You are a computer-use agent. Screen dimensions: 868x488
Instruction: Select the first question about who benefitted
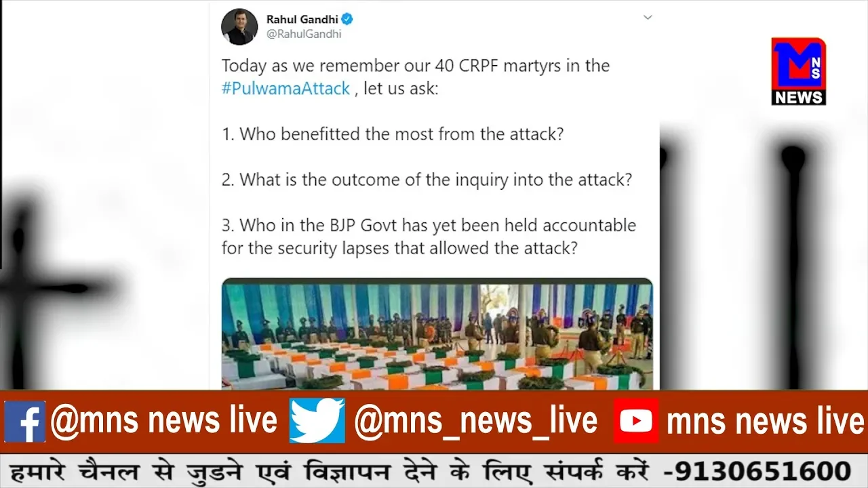coord(393,134)
